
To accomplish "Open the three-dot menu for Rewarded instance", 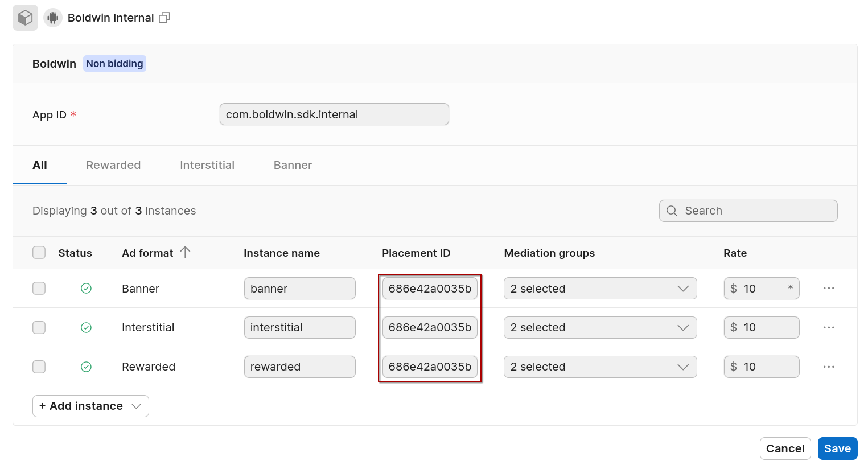I will (829, 367).
